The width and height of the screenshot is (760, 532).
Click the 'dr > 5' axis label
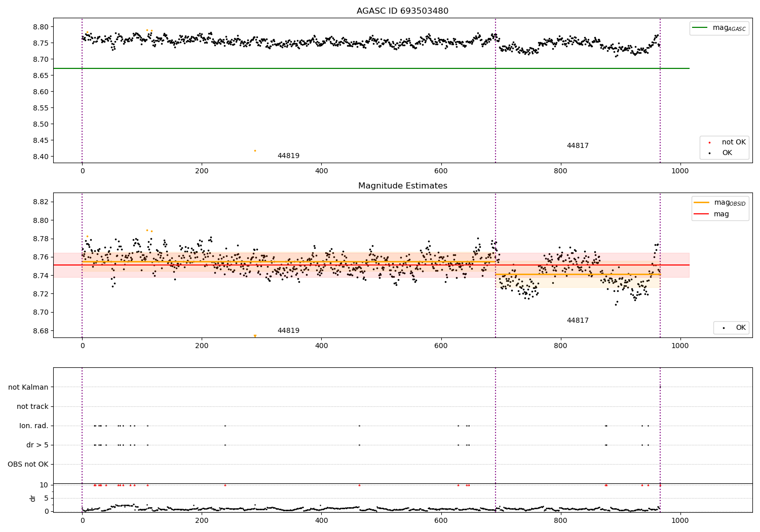(x=37, y=445)
